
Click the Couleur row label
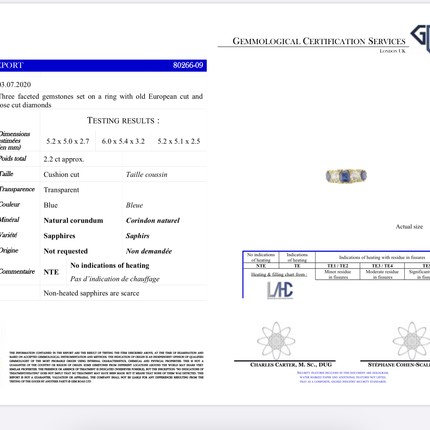click(x=10, y=205)
